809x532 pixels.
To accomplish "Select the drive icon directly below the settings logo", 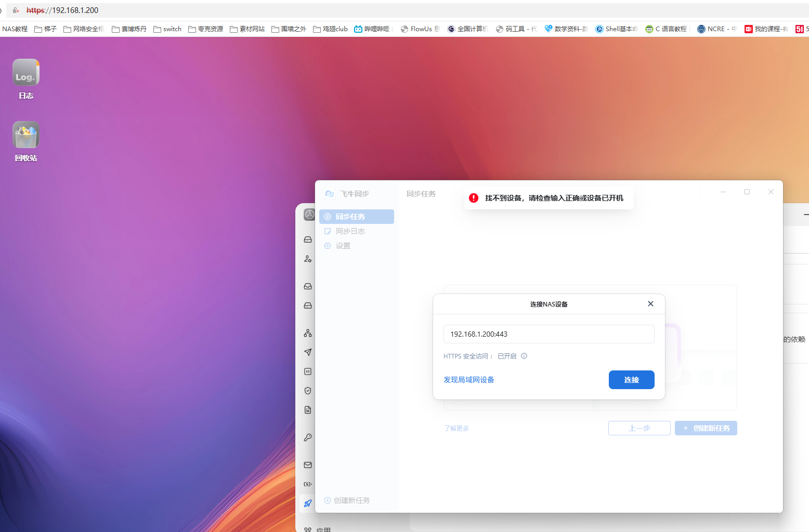I will pyautogui.click(x=308, y=240).
